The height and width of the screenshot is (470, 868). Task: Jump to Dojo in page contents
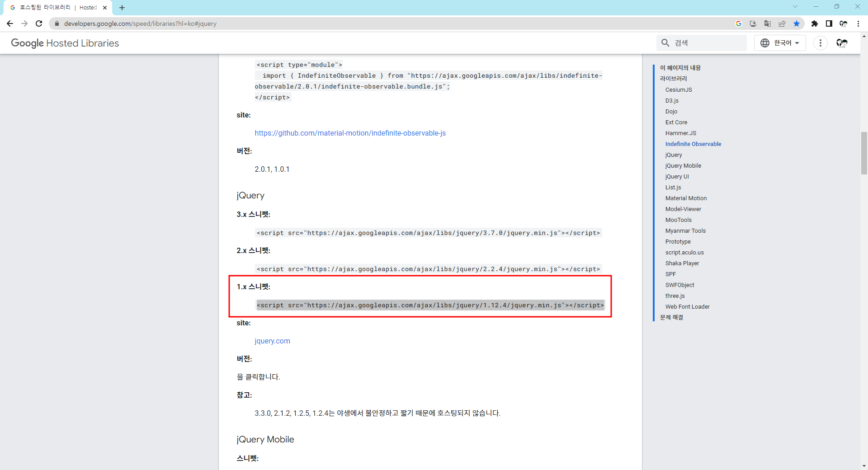click(x=671, y=111)
